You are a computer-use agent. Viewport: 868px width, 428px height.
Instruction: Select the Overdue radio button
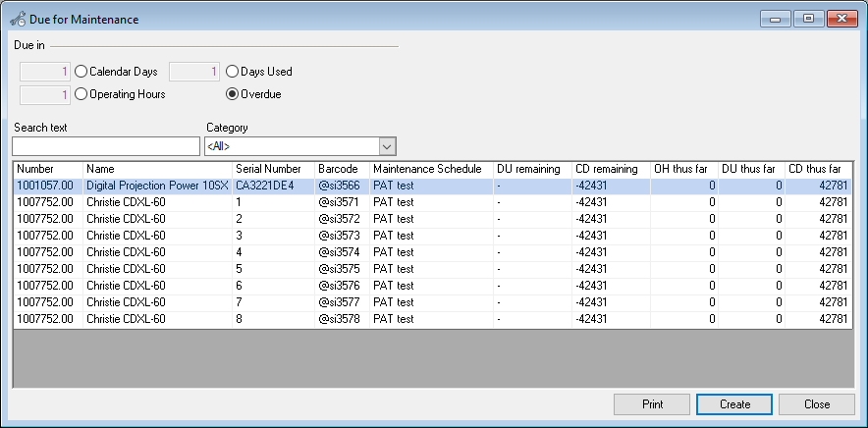[x=233, y=94]
